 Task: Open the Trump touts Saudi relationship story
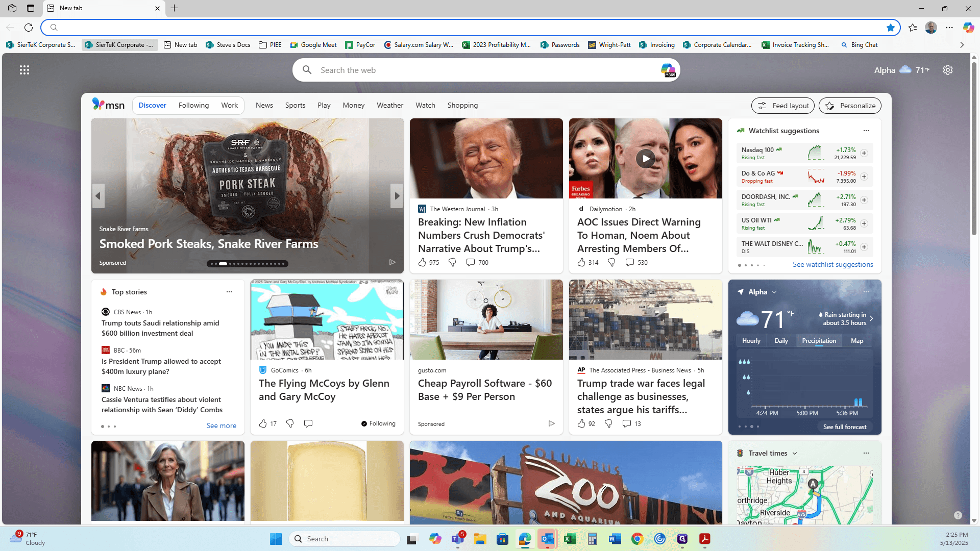pos(160,328)
